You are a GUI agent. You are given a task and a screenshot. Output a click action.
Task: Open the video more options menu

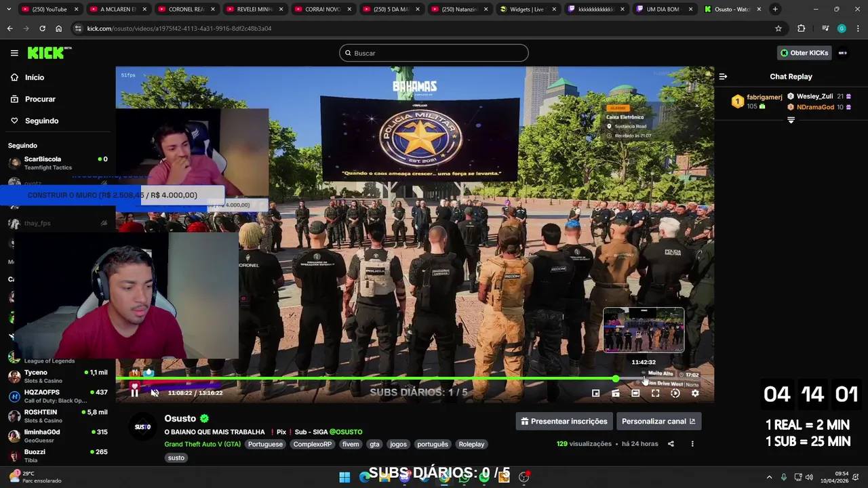coord(692,444)
